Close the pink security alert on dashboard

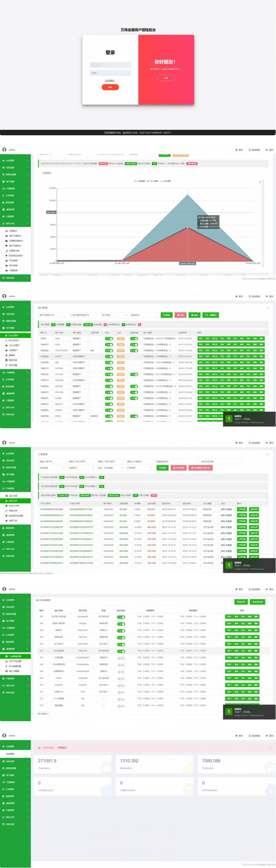[x=270, y=748]
